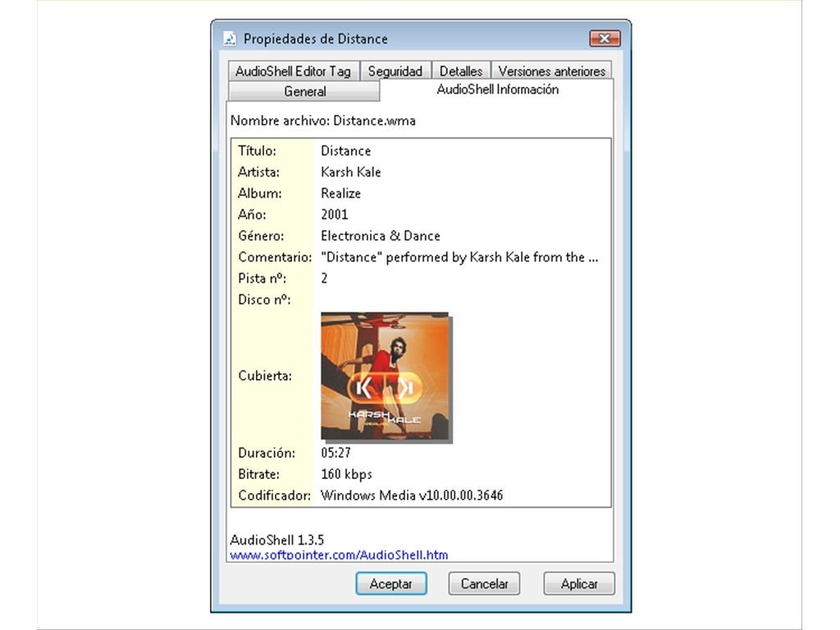
Task: Click the "AudioShell 1.3.5" version text
Action: [x=277, y=540]
